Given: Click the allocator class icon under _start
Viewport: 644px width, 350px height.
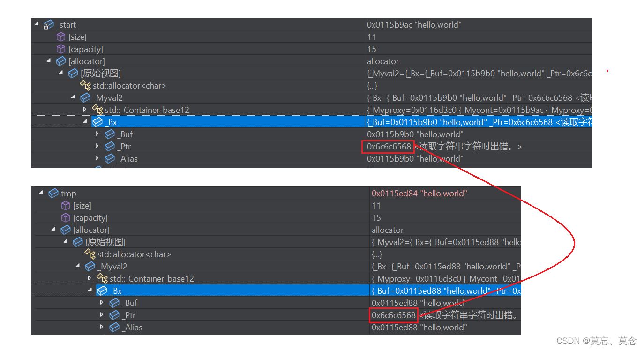Looking at the screenshot, I should 61,61.
